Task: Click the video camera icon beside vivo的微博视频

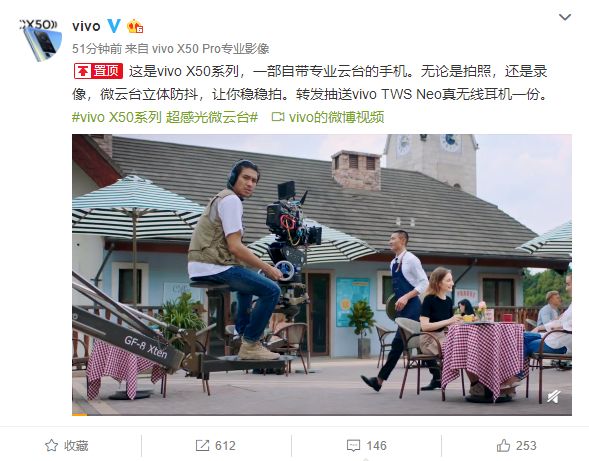Action: [x=278, y=117]
